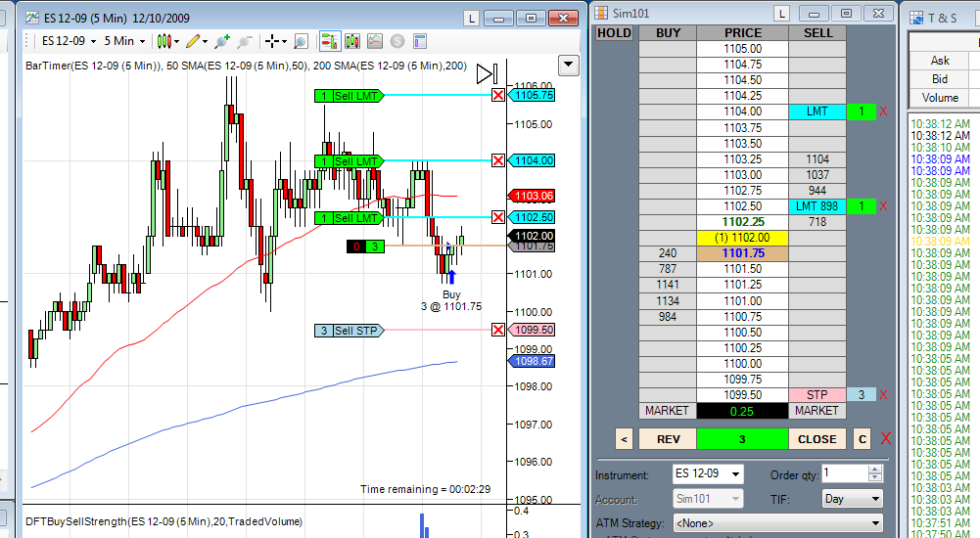Click the position marker 0 3 on chart
Image resolution: width=980 pixels, height=538 pixels.
click(365, 247)
